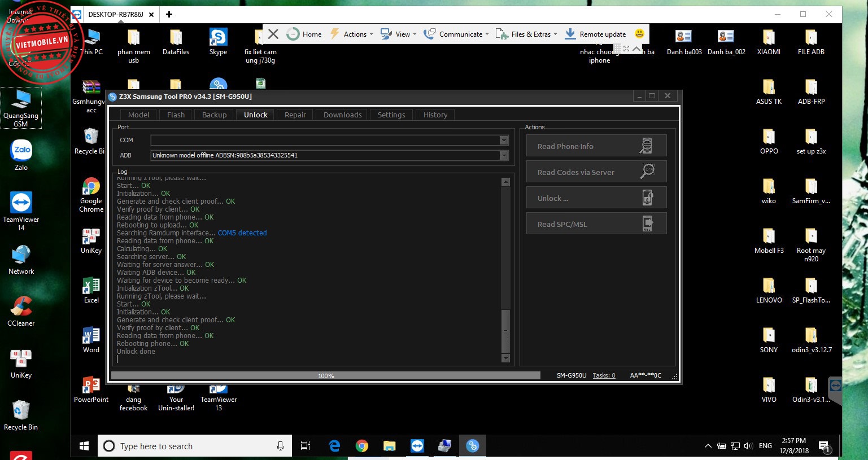Open Edge from the taskbar

coord(334,446)
